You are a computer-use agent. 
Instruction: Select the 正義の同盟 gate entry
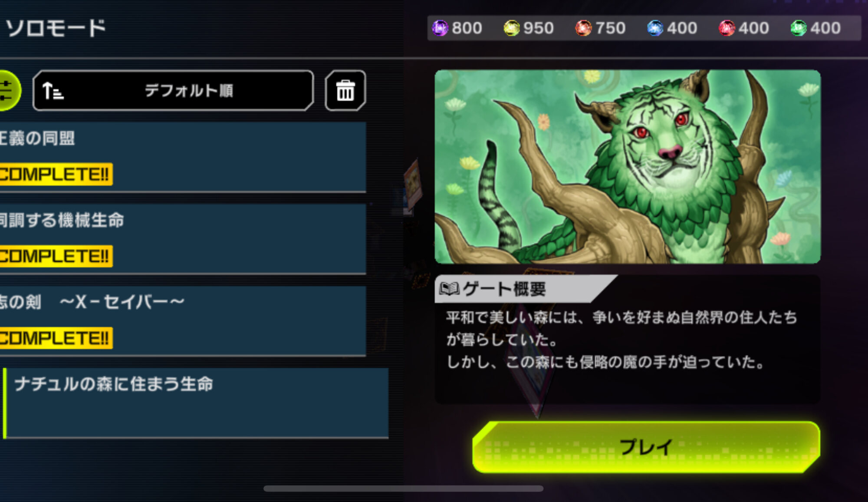point(183,157)
